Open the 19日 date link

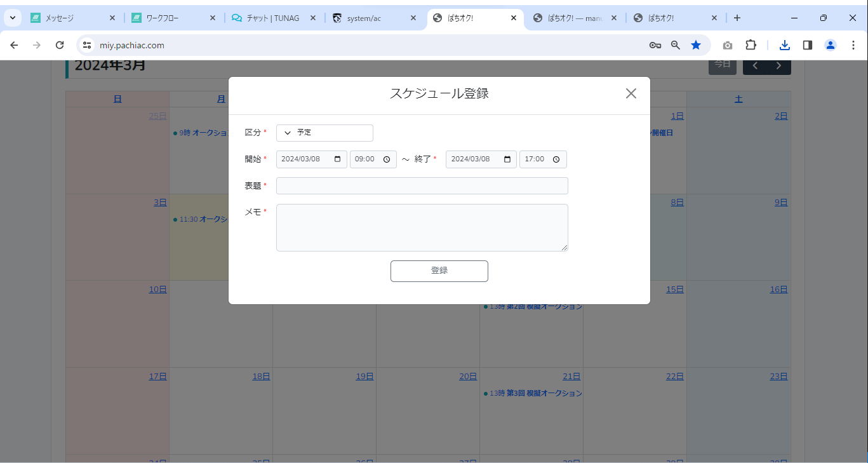point(364,376)
